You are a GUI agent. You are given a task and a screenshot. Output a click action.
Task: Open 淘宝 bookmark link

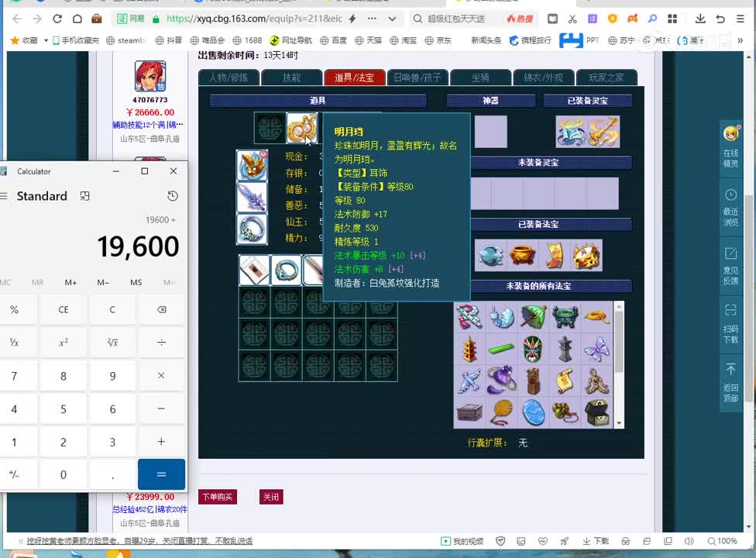click(404, 40)
